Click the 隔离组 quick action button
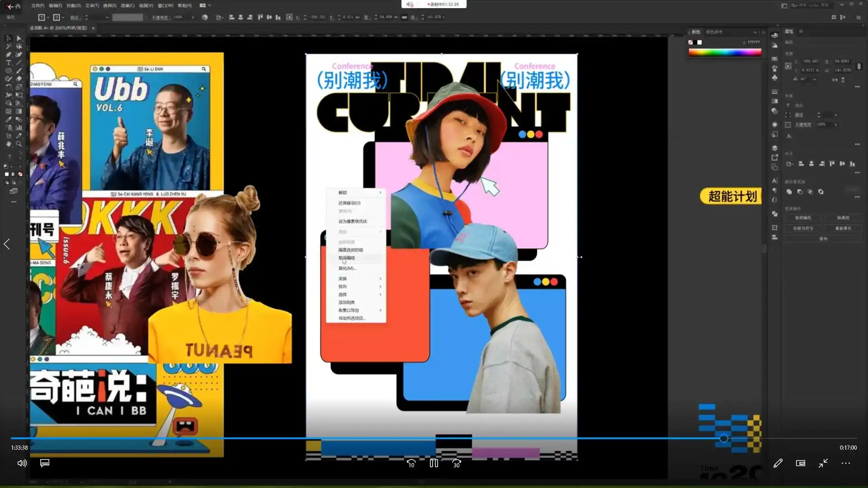The width and height of the screenshot is (868, 488). coord(843,218)
